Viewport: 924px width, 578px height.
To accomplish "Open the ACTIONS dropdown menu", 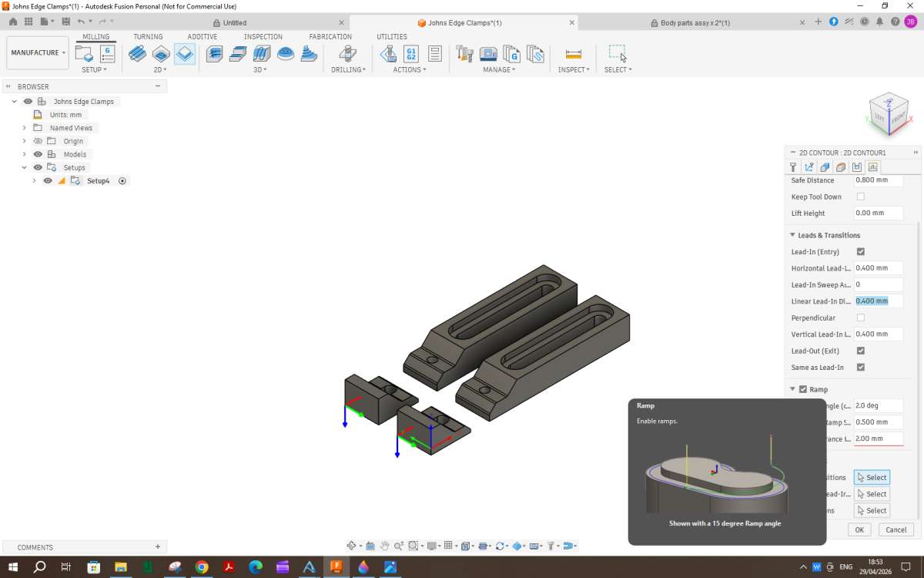I will tap(410, 69).
